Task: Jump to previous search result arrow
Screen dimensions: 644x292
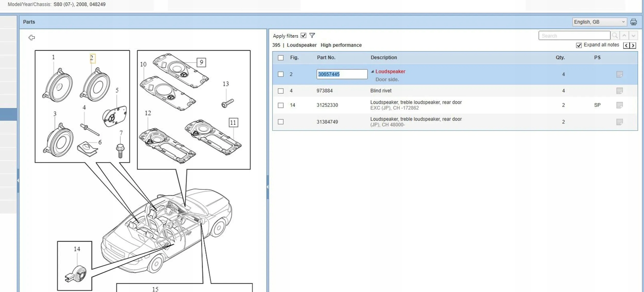Action: [624, 36]
